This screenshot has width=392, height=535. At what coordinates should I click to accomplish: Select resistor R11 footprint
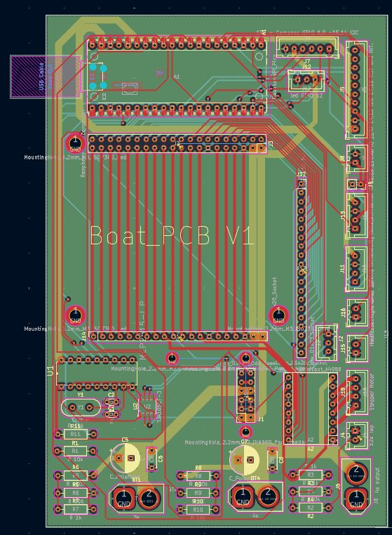click(75, 434)
